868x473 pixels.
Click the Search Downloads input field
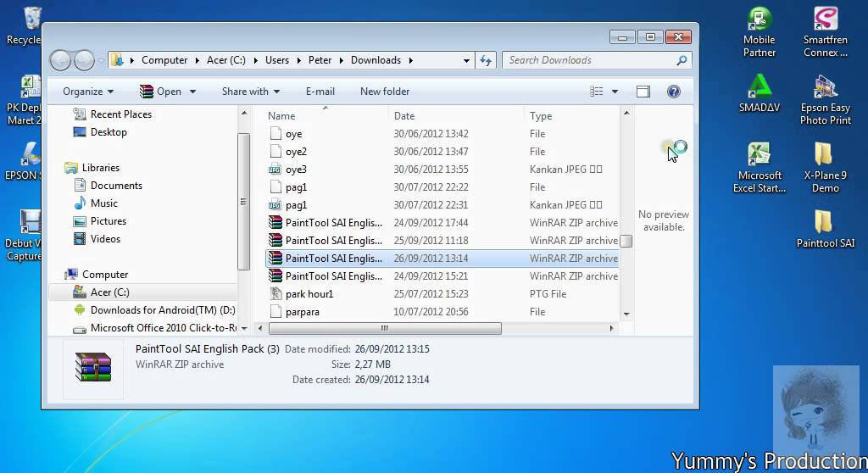click(x=590, y=60)
